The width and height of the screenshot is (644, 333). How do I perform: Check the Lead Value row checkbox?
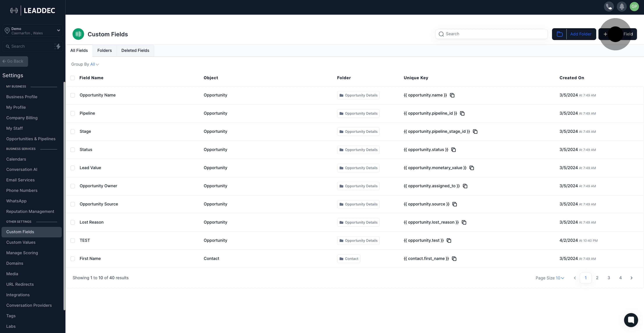point(73,168)
